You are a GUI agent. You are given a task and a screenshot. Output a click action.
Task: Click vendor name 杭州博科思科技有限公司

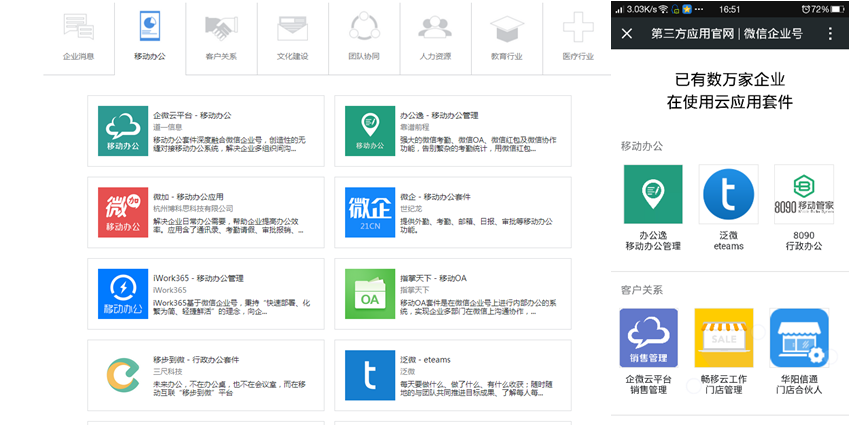193,208
